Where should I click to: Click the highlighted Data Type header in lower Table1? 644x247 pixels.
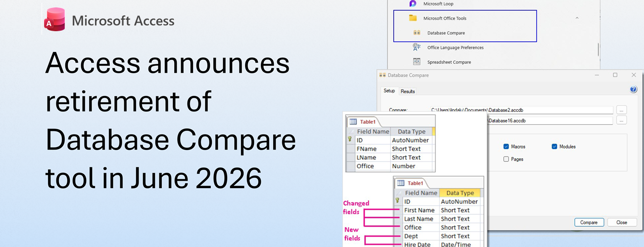coord(459,193)
